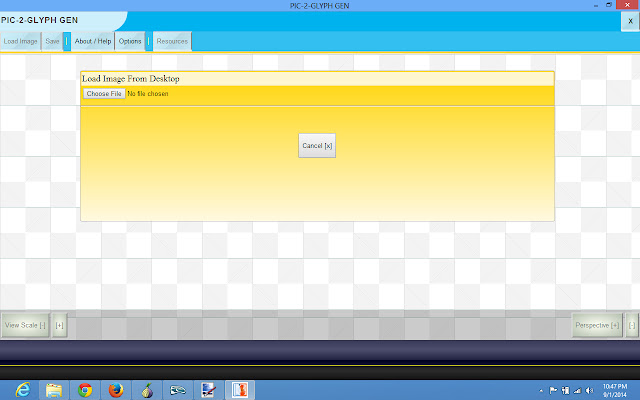Screen dimensions: 640x400
Task: Open the pen-and-paper taskbar icon
Action: pyautogui.click(x=209, y=390)
